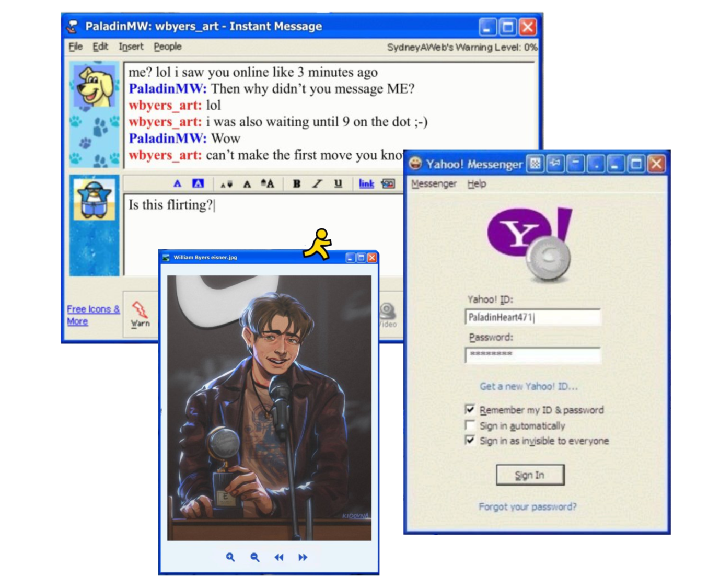The width and height of the screenshot is (720, 588).
Task: Click the insert picture icon in AIM toolbar
Action: pos(388,183)
